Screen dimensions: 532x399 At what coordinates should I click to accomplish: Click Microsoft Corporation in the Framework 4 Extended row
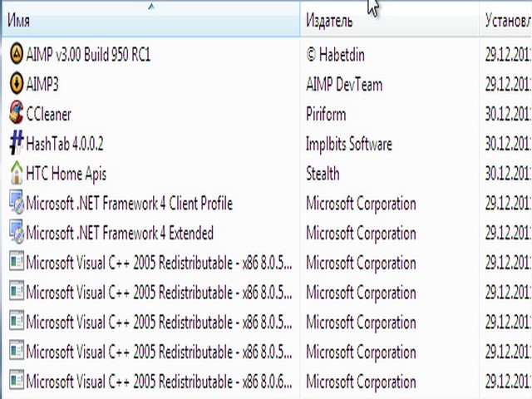click(361, 234)
